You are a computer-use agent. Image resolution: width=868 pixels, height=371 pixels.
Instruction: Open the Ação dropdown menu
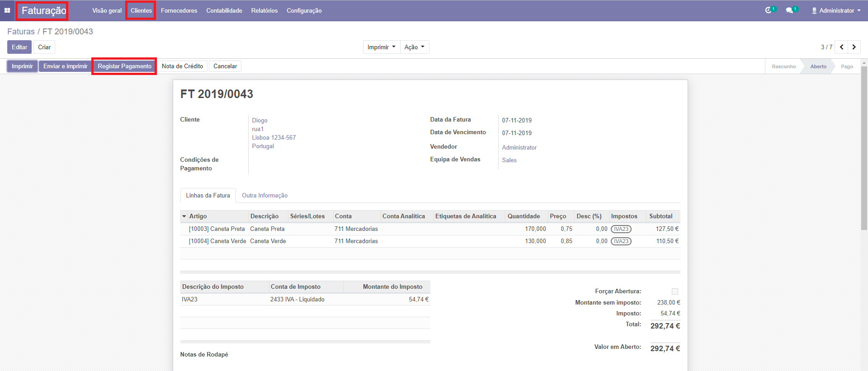click(414, 47)
